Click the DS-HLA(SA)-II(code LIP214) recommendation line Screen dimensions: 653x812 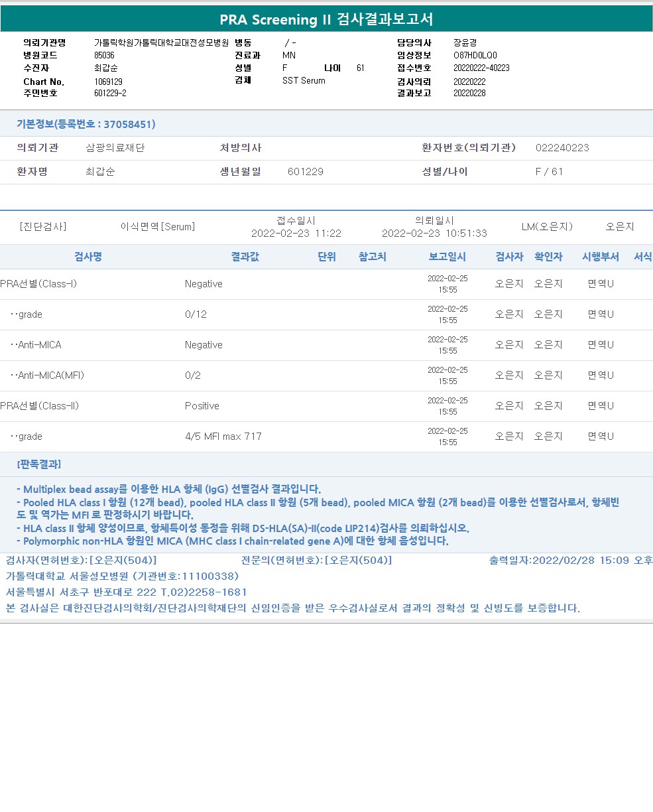[243, 528]
